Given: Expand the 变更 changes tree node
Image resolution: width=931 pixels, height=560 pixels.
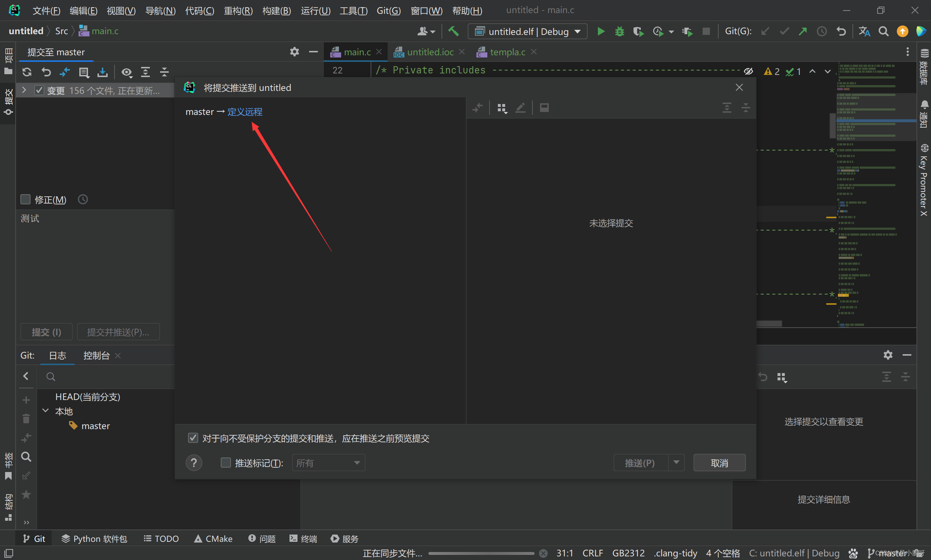Looking at the screenshot, I should click(24, 90).
